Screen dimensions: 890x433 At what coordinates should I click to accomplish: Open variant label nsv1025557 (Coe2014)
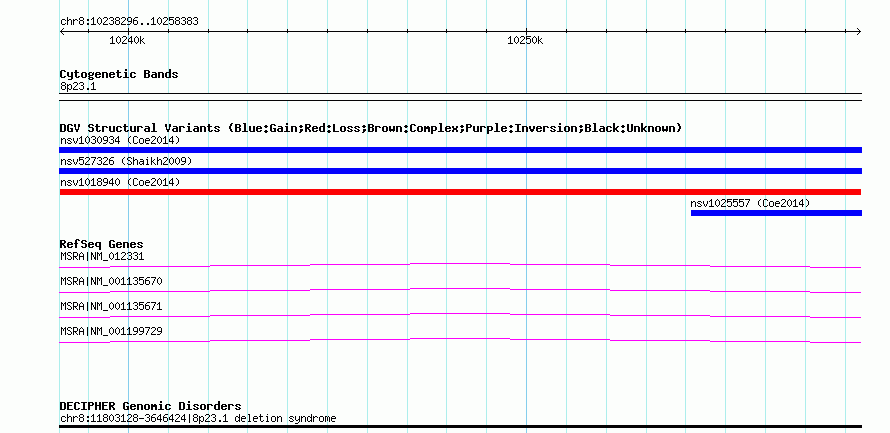tap(750, 203)
